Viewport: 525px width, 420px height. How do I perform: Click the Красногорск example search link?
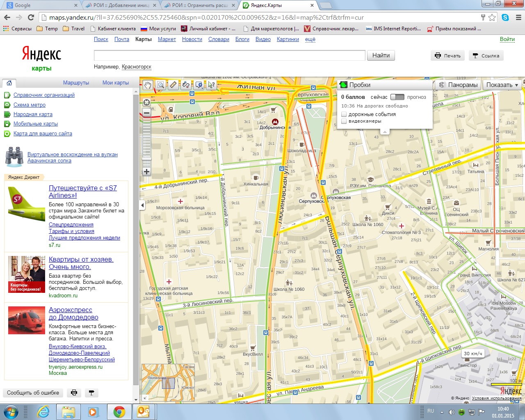137,67
